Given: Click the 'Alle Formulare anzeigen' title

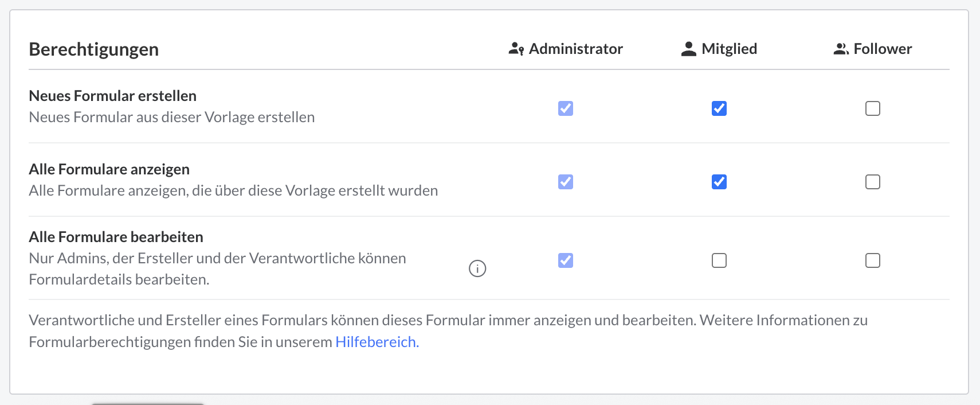Looking at the screenshot, I should pos(109,169).
